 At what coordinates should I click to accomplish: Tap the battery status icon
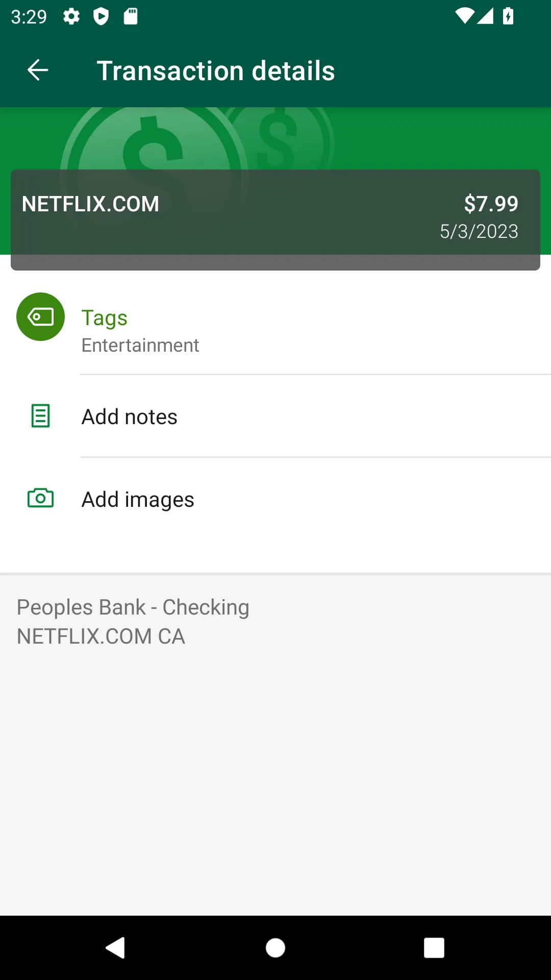(508, 16)
